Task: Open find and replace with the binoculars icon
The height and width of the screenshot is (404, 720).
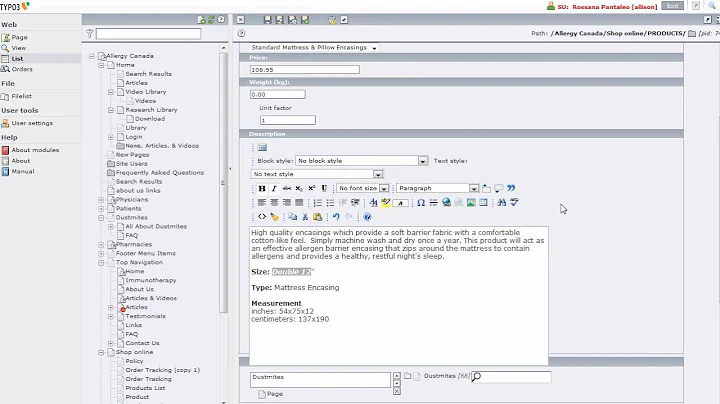Action: coord(501,202)
